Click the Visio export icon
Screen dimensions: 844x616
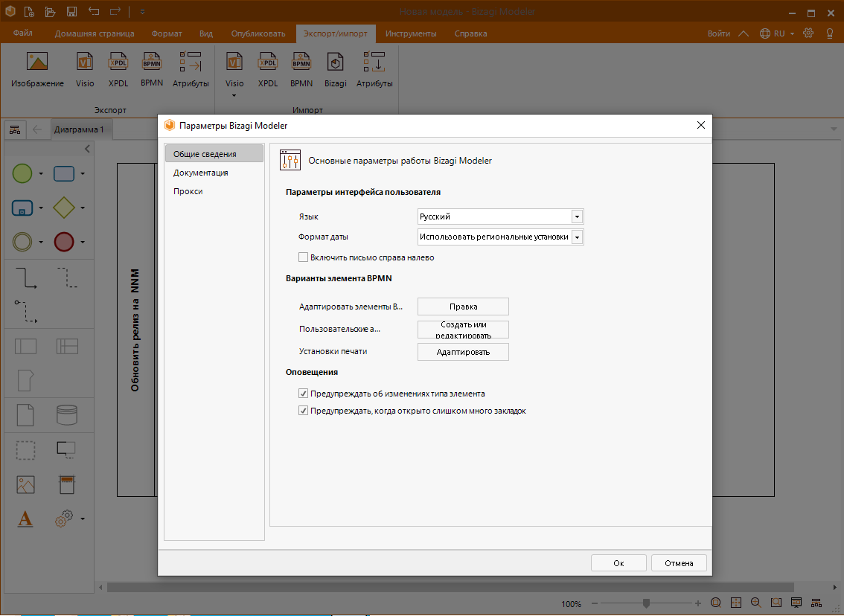pyautogui.click(x=85, y=69)
